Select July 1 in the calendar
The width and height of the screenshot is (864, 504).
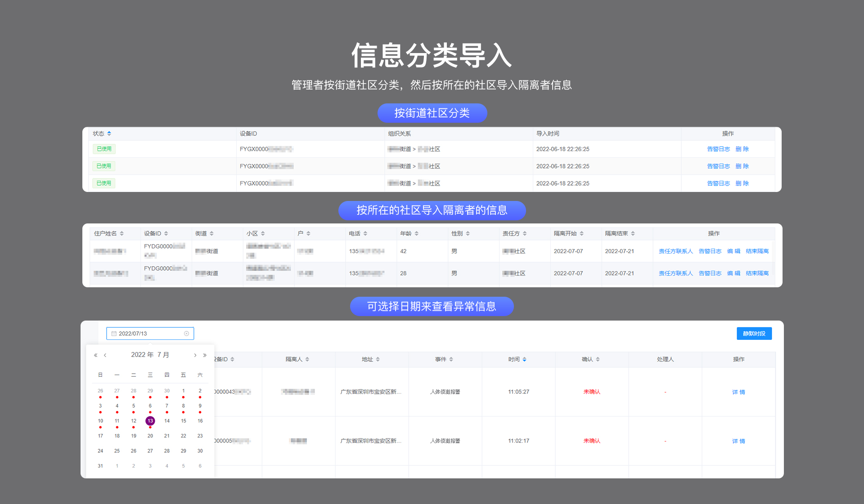pyautogui.click(x=184, y=391)
